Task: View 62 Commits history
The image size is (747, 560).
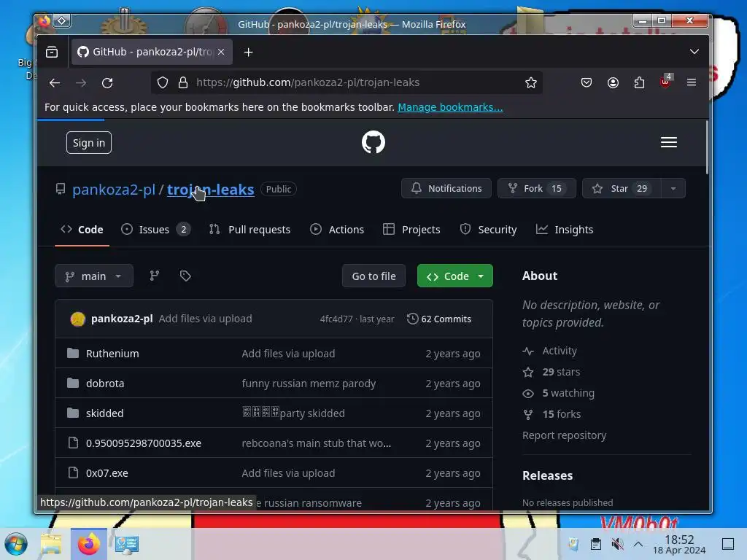Action: (x=439, y=319)
